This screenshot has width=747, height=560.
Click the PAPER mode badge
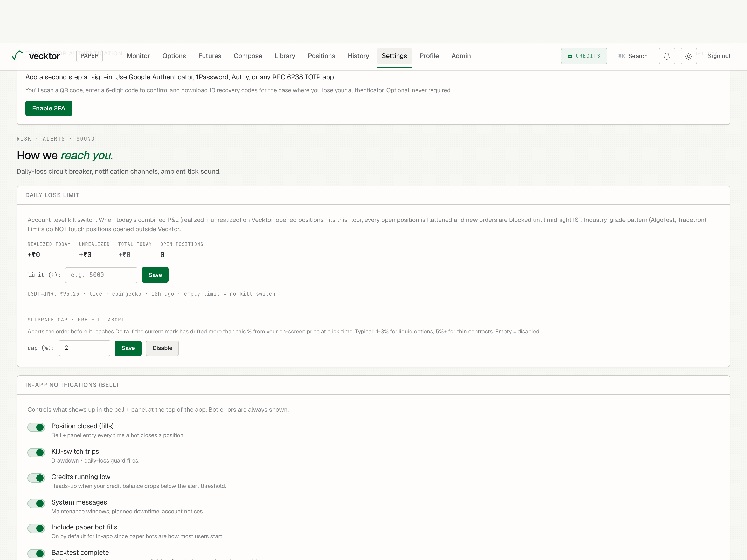coord(89,56)
